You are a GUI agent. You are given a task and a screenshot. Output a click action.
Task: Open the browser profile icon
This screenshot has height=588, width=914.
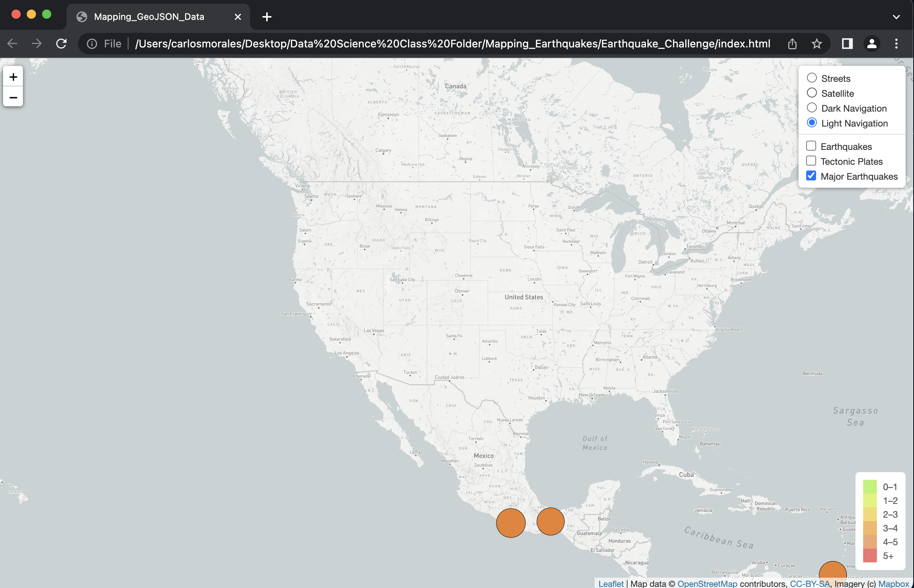[x=872, y=43]
